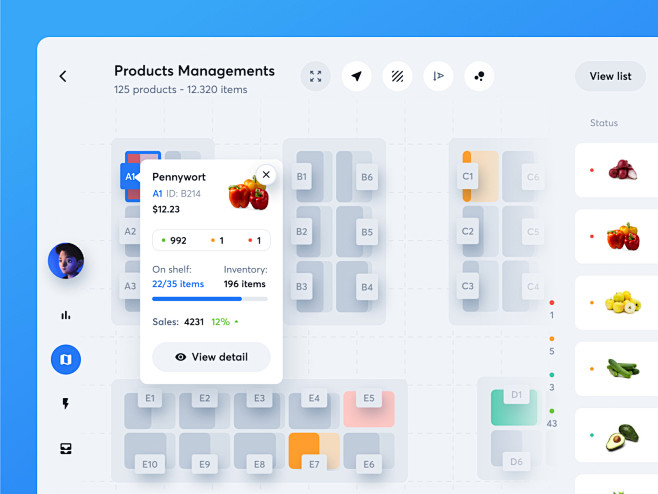Viewport: 658px width, 494px height.
Task: Select shelf A3 label
Action: [x=130, y=286]
